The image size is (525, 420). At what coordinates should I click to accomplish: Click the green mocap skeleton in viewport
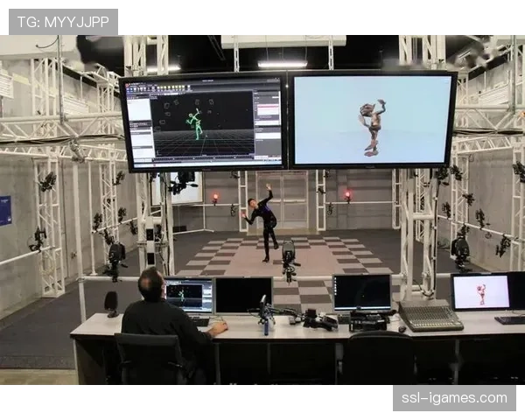click(197, 124)
